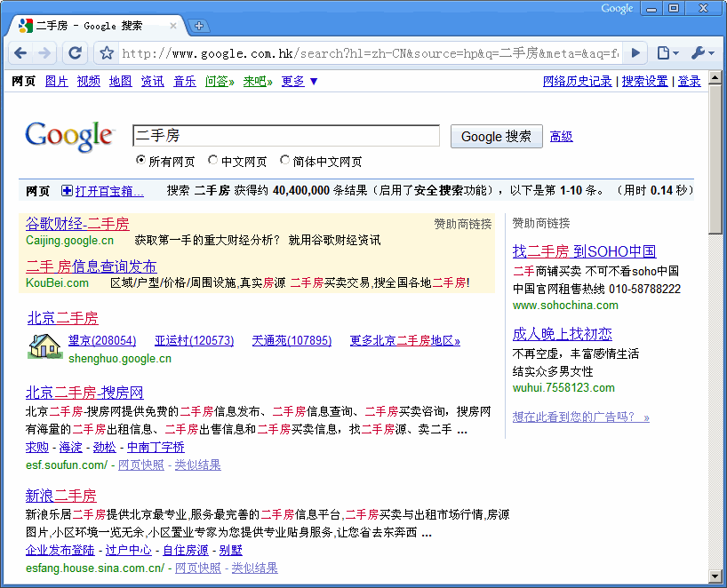Click the 求购 sublink
727x588 pixels.
pyautogui.click(x=37, y=447)
